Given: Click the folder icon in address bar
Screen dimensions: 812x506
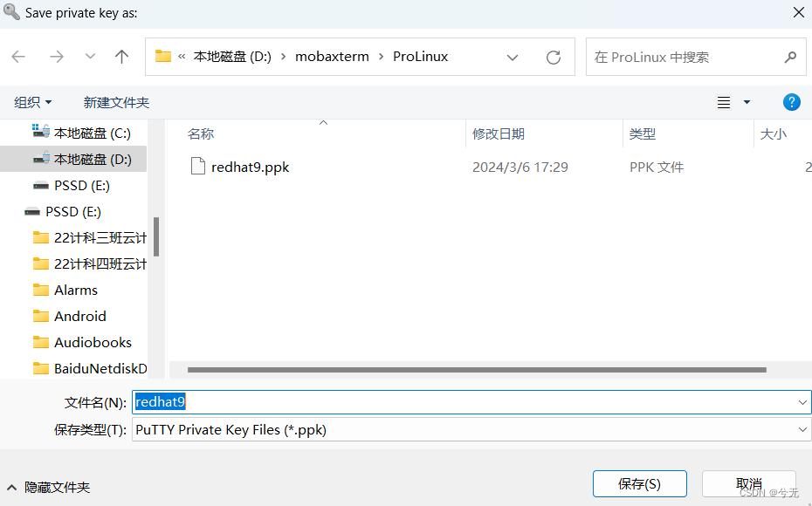Looking at the screenshot, I should (x=163, y=56).
